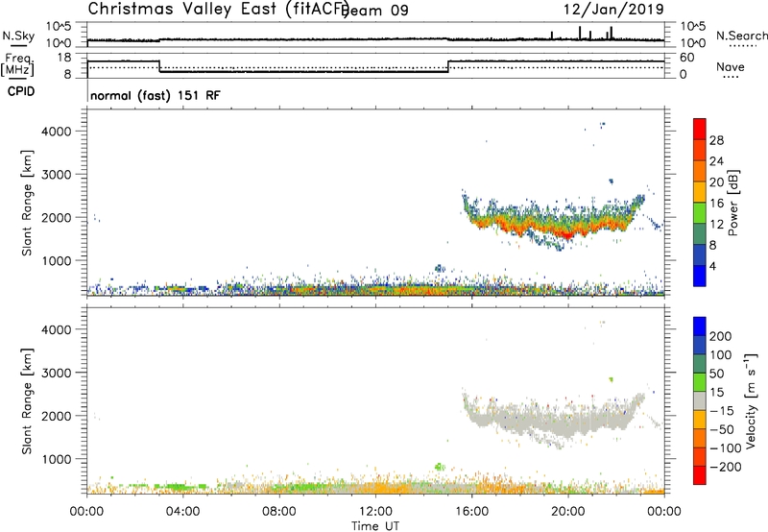Click the '1000' tick of the power panel
Screen dimensions: 768x532
[56, 260]
